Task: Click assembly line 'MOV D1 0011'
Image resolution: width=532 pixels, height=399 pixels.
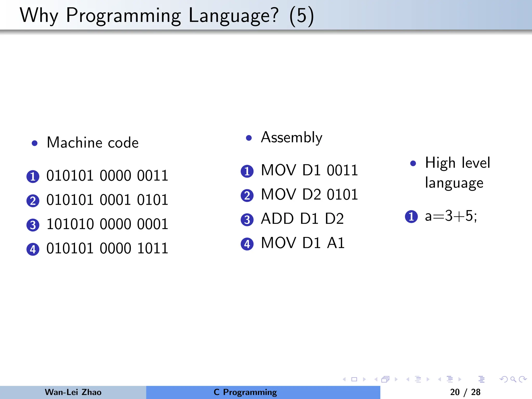Action: [x=309, y=170]
